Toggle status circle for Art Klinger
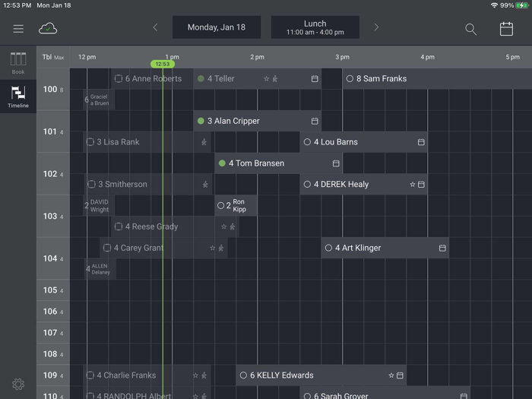This screenshot has width=532, height=399. point(328,248)
